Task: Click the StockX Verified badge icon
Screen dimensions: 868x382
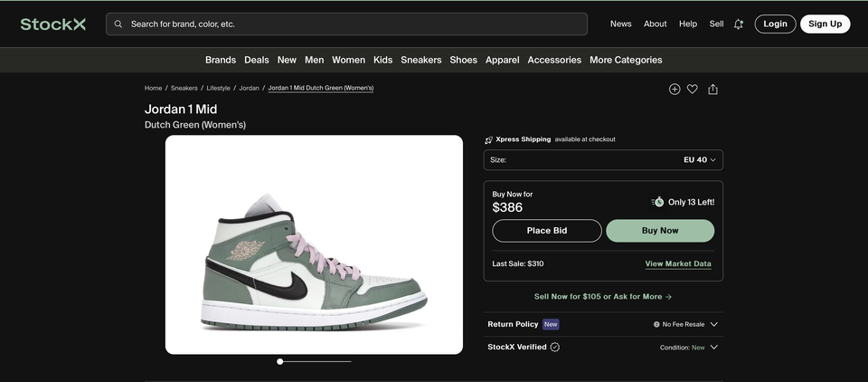Action: (554, 347)
